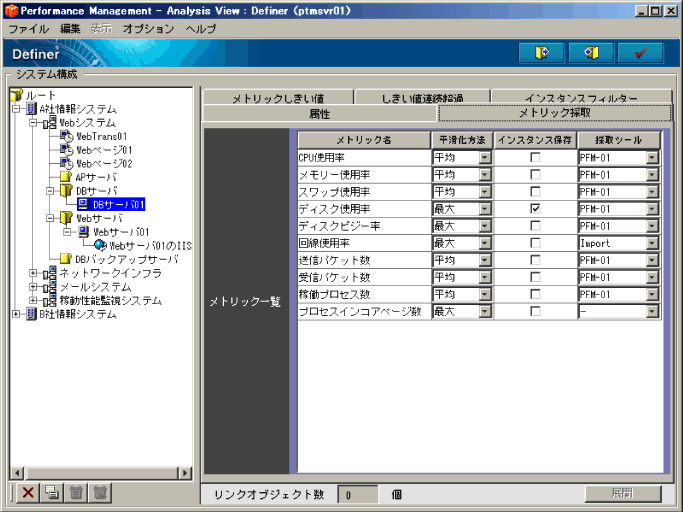This screenshot has width=683, height=512.
Task: Collapse the Webサーバ tree node
Action: coord(50,218)
